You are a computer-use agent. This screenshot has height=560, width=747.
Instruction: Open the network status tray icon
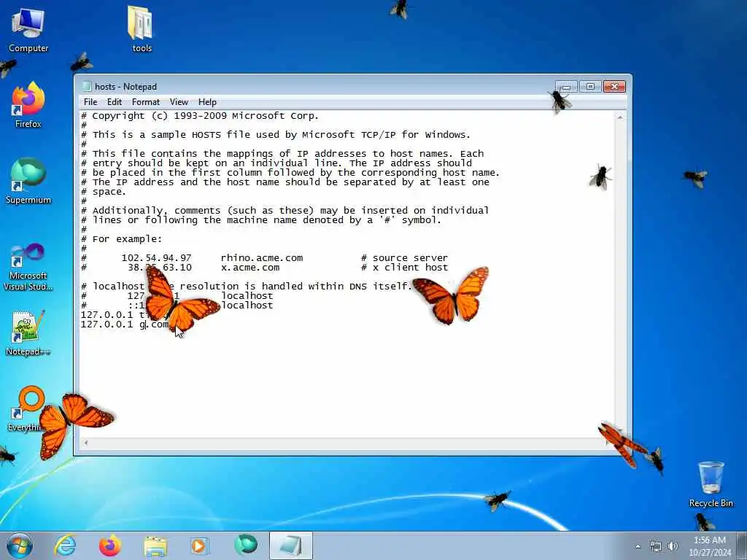656,546
